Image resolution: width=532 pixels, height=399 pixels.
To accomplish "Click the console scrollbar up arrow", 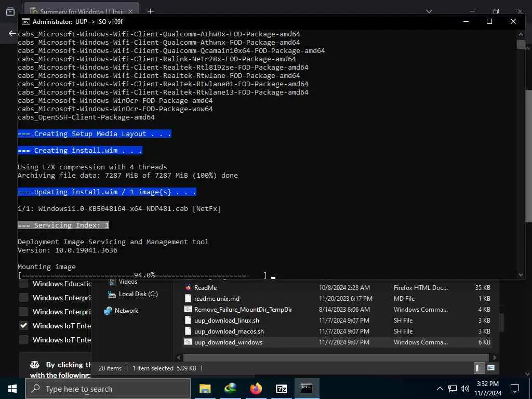I will (521, 34).
